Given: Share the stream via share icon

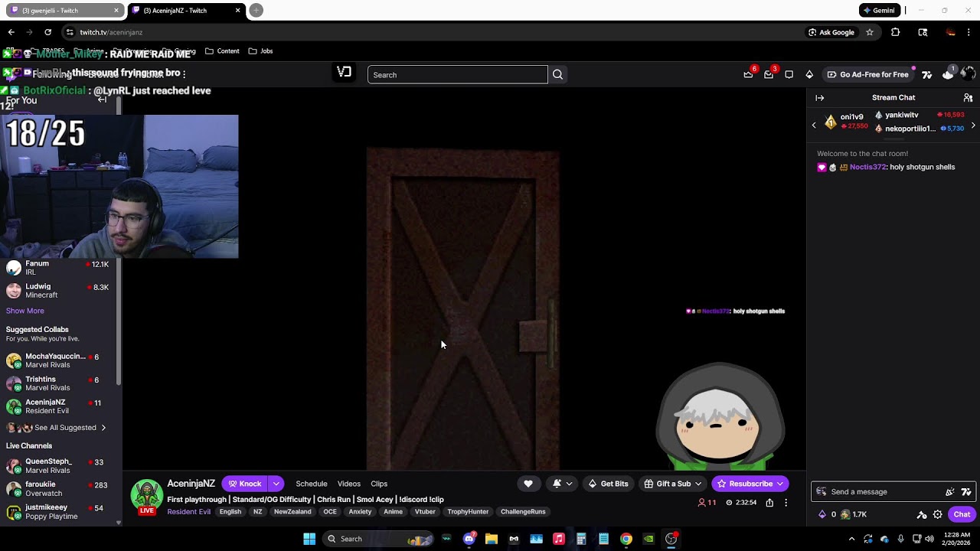Looking at the screenshot, I should [769, 503].
